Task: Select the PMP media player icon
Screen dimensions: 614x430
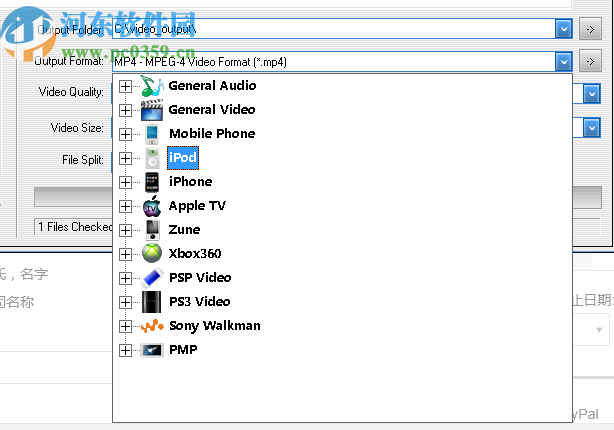Action: [x=152, y=350]
